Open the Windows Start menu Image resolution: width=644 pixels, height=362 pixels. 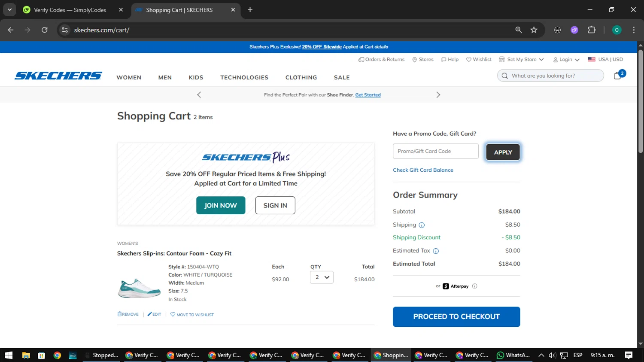click(9, 356)
